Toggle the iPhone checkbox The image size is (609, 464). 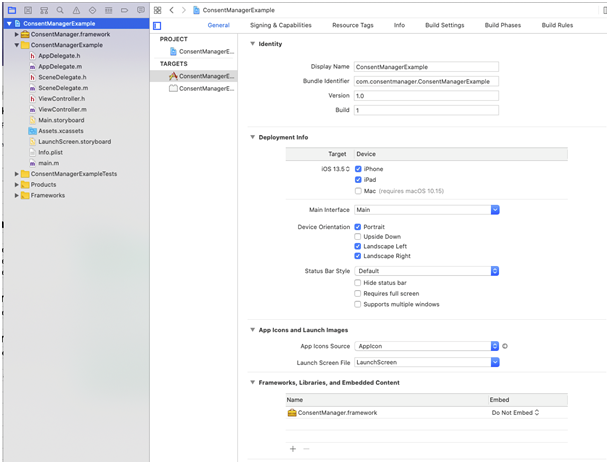coord(358,169)
